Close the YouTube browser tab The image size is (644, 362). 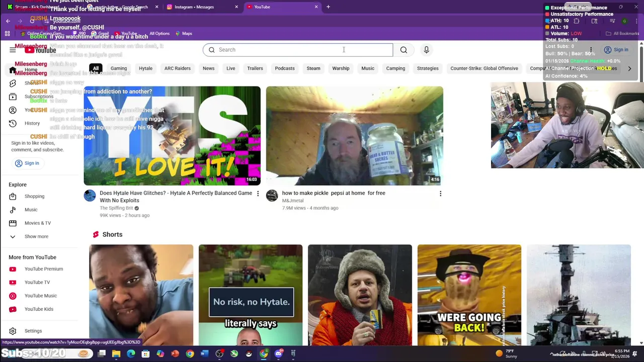[x=316, y=7]
